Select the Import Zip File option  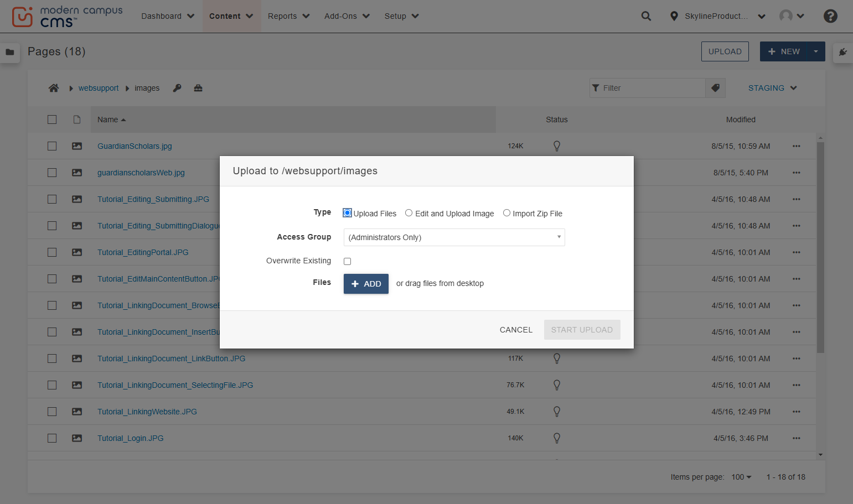(x=506, y=213)
